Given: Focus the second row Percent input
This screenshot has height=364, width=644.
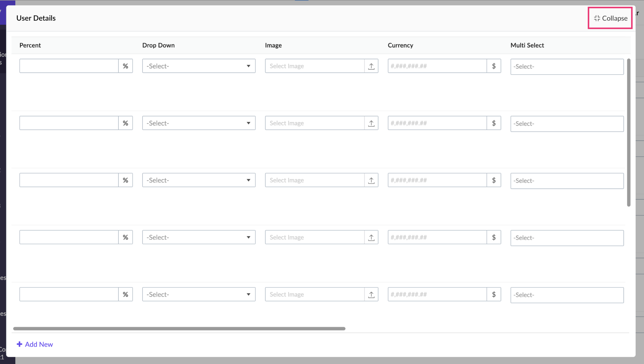Looking at the screenshot, I should (69, 123).
